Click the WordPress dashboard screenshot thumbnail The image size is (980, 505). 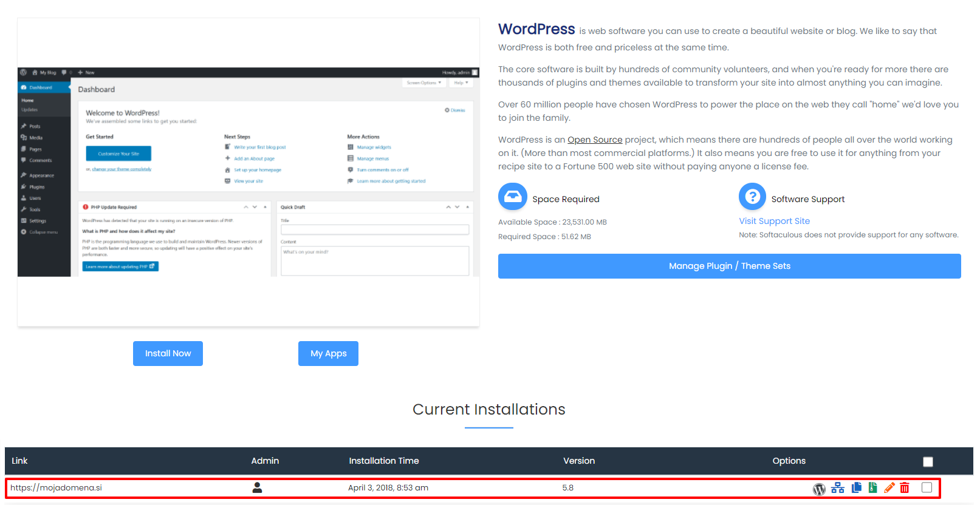248,172
